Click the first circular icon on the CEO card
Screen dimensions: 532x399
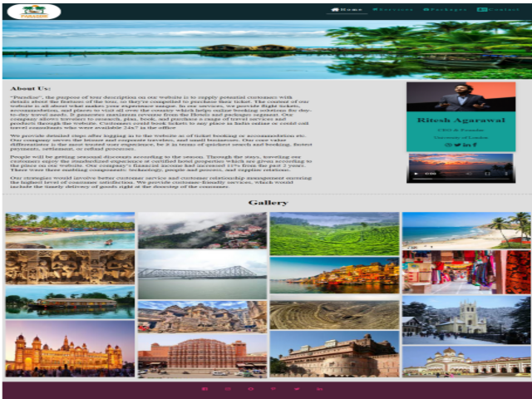(x=448, y=145)
